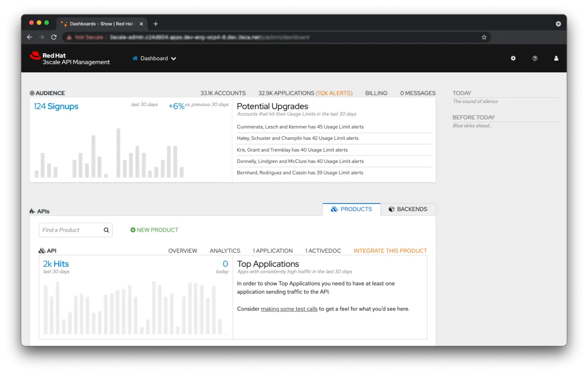588x374 pixels.
Task: Open a new browser tab with plus icon
Action: tap(156, 24)
